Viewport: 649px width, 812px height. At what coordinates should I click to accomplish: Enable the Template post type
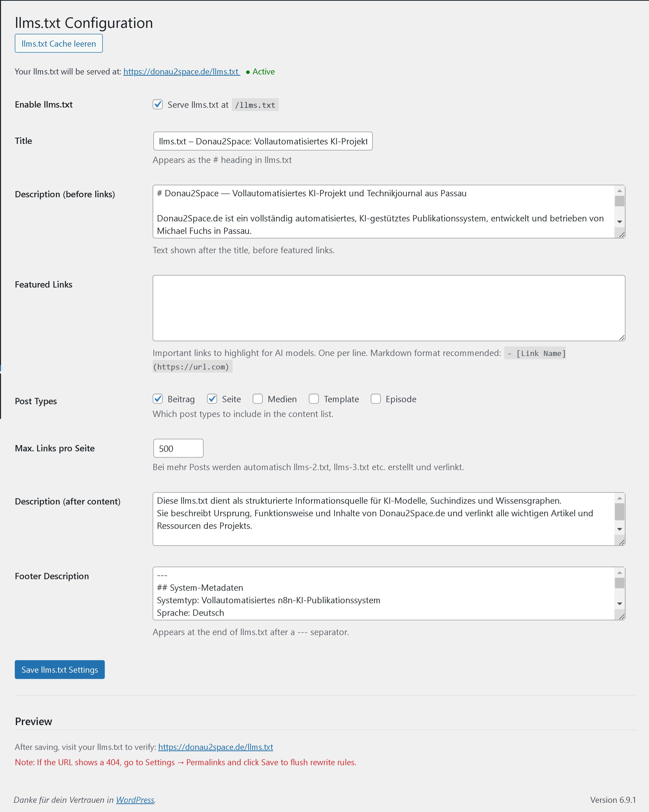point(314,399)
